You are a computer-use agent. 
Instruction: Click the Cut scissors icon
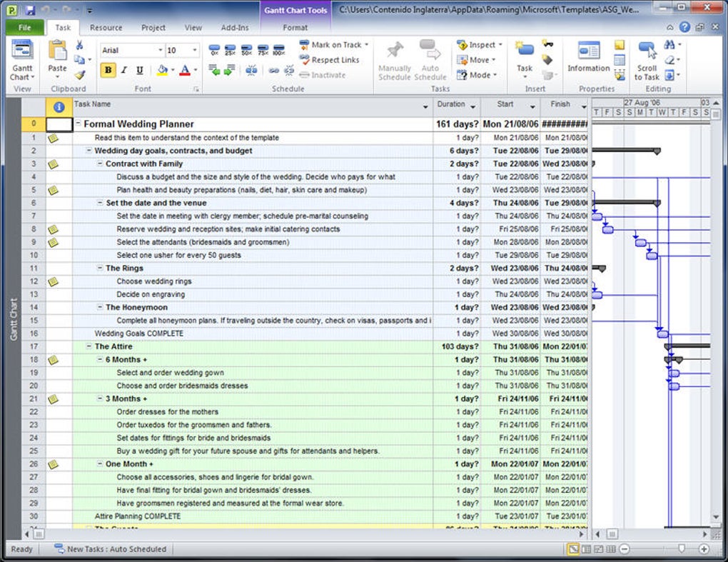pos(79,45)
